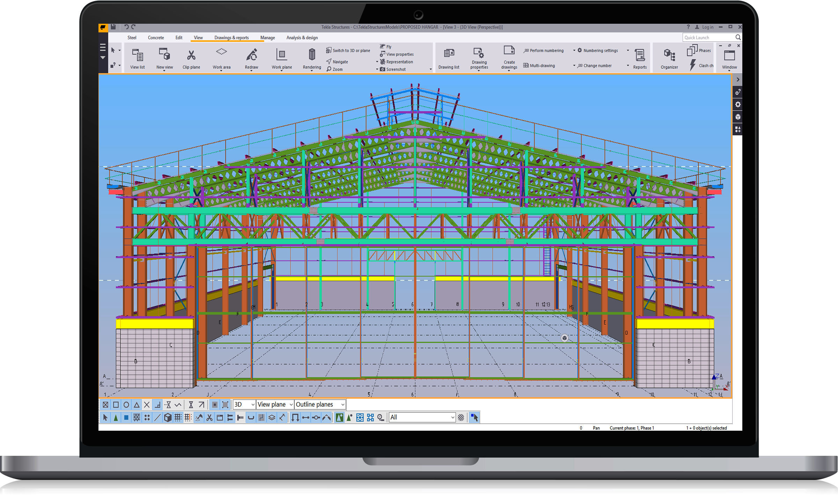This screenshot has width=838, height=504.
Task: Click the help question mark icon
Action: tap(688, 27)
